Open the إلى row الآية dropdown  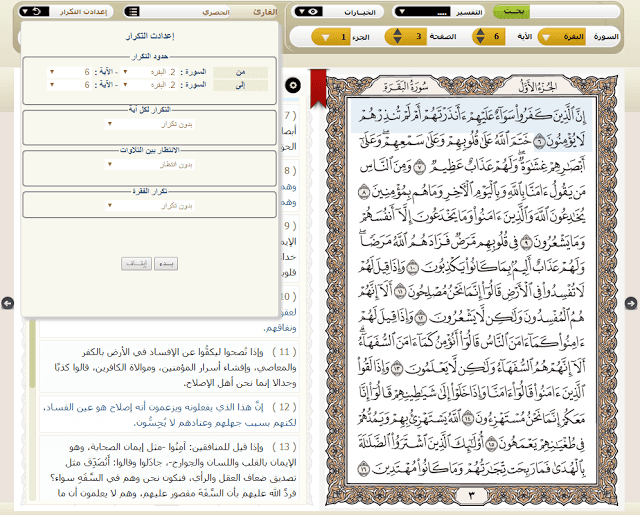[69, 85]
